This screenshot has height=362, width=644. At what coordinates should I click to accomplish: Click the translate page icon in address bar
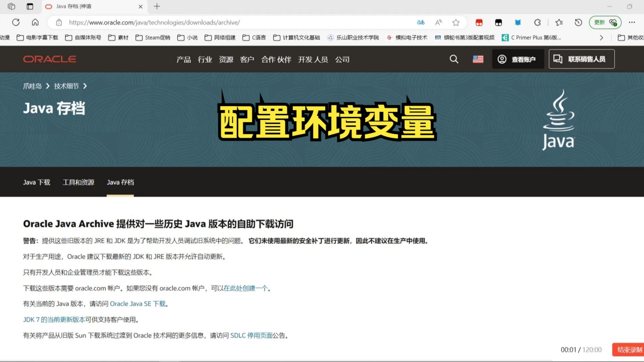(420, 22)
